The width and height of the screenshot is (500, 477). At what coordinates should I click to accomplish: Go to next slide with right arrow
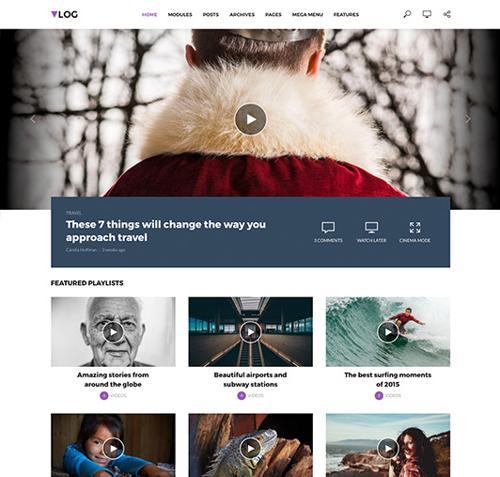coord(468,119)
